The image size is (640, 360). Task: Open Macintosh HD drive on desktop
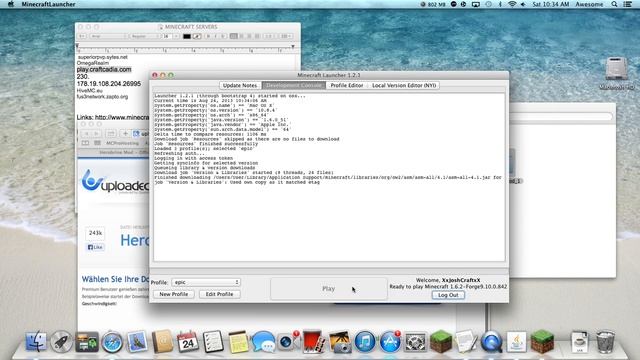tap(616, 73)
